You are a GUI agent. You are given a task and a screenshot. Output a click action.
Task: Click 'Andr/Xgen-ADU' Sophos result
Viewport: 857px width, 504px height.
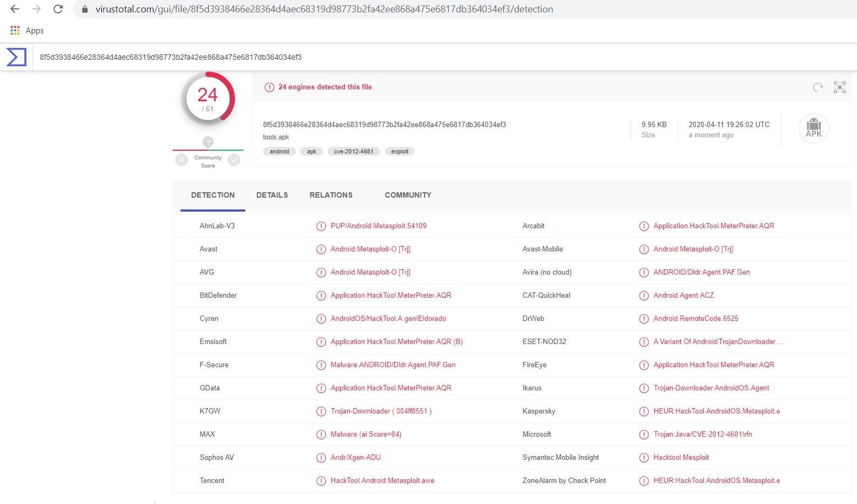point(356,458)
